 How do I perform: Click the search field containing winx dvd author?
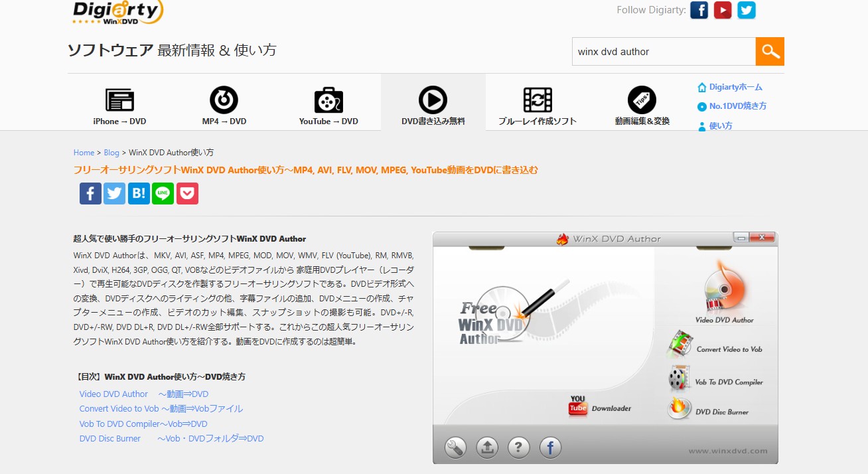click(x=664, y=51)
